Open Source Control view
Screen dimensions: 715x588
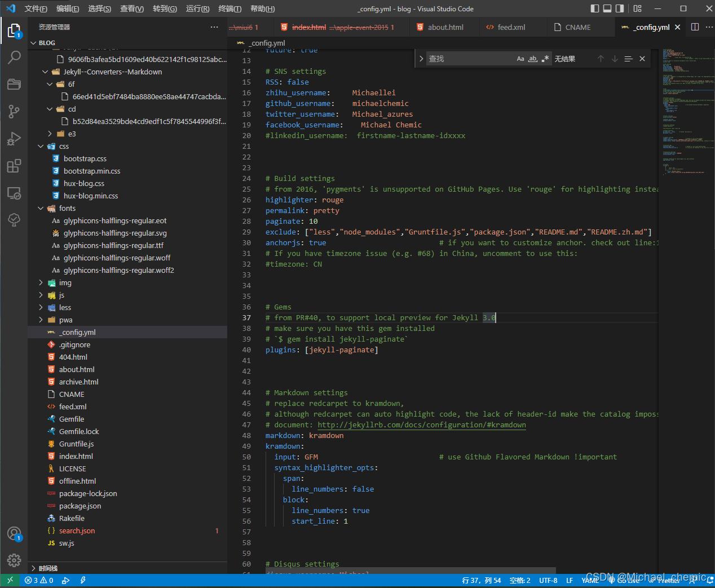click(x=14, y=112)
